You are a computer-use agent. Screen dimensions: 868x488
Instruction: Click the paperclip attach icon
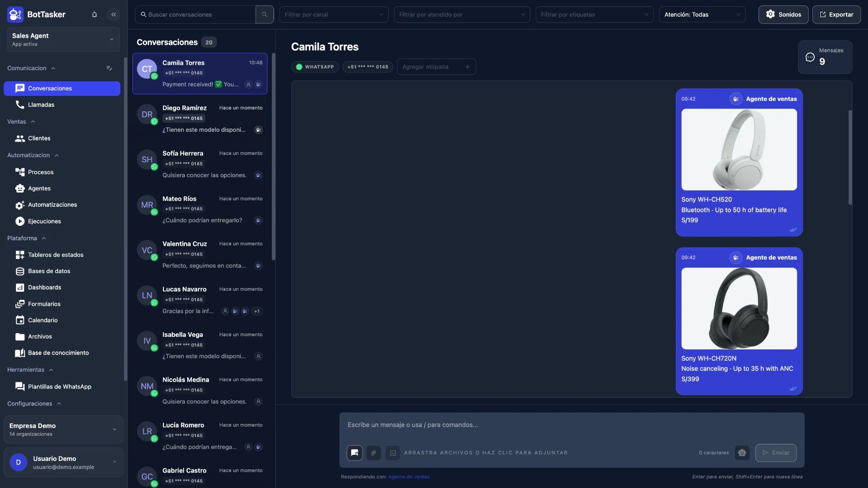(374, 453)
